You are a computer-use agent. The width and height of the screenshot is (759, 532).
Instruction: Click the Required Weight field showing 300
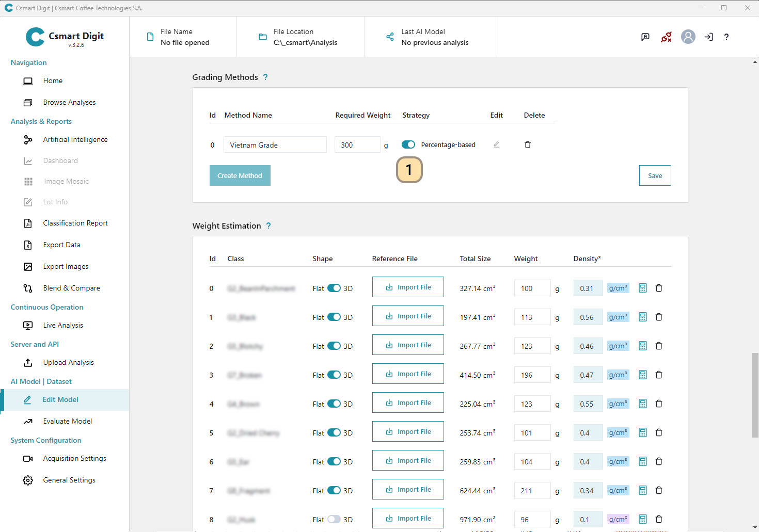(x=357, y=145)
